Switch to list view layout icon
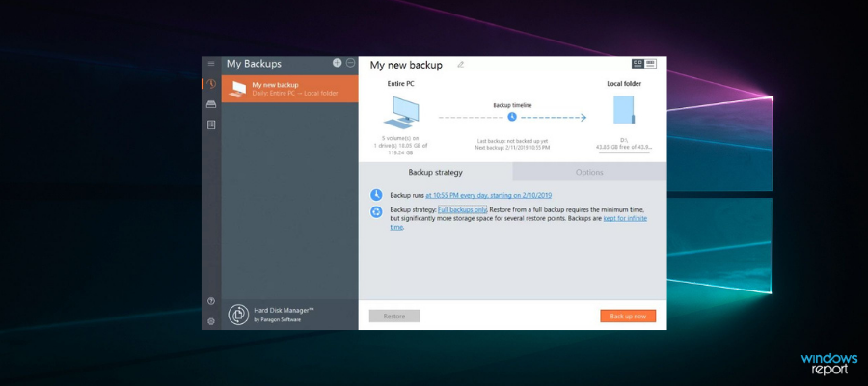Screen dimensions: 868x386 coord(650,64)
